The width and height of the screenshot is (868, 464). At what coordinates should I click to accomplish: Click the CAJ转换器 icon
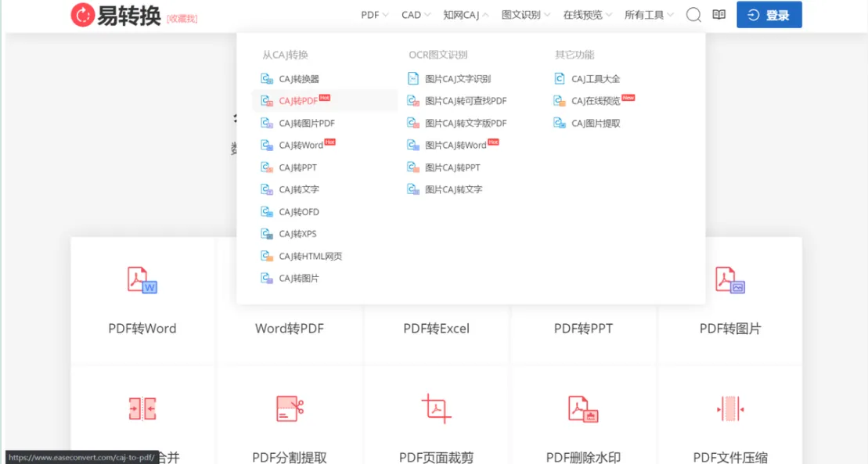coord(267,78)
